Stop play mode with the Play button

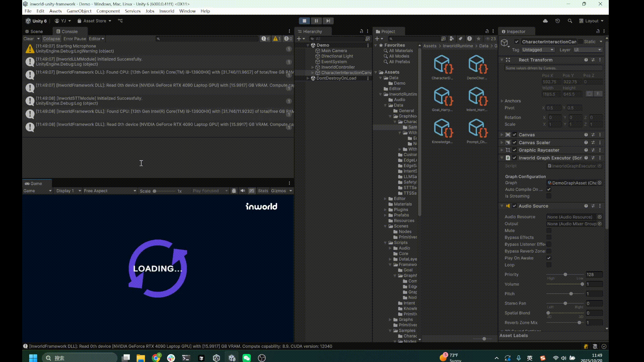304,21
